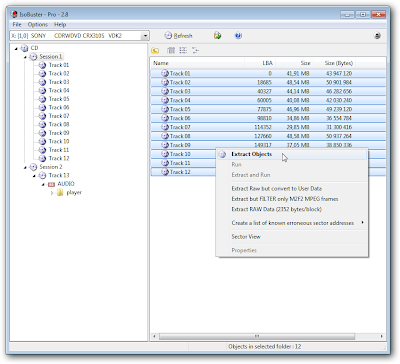
Task: Select Track 05 in the left tree
Action: tap(59, 99)
